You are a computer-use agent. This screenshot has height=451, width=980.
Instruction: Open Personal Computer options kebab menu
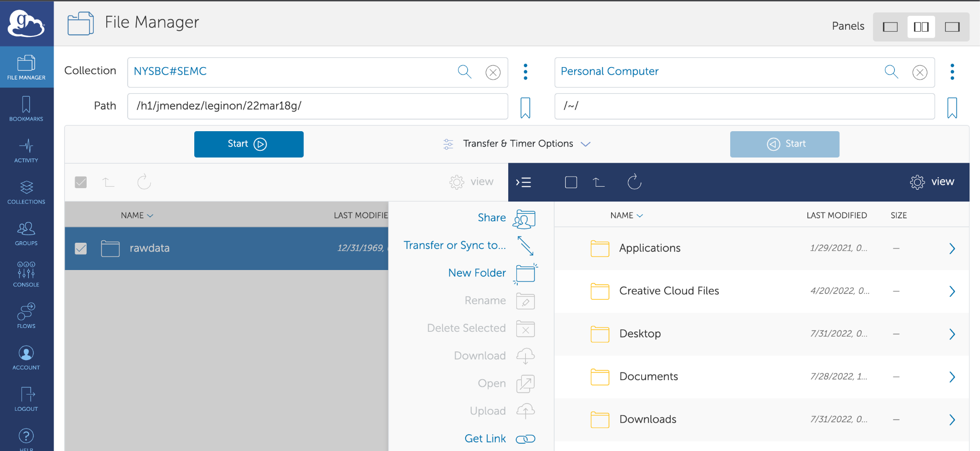pyautogui.click(x=952, y=72)
